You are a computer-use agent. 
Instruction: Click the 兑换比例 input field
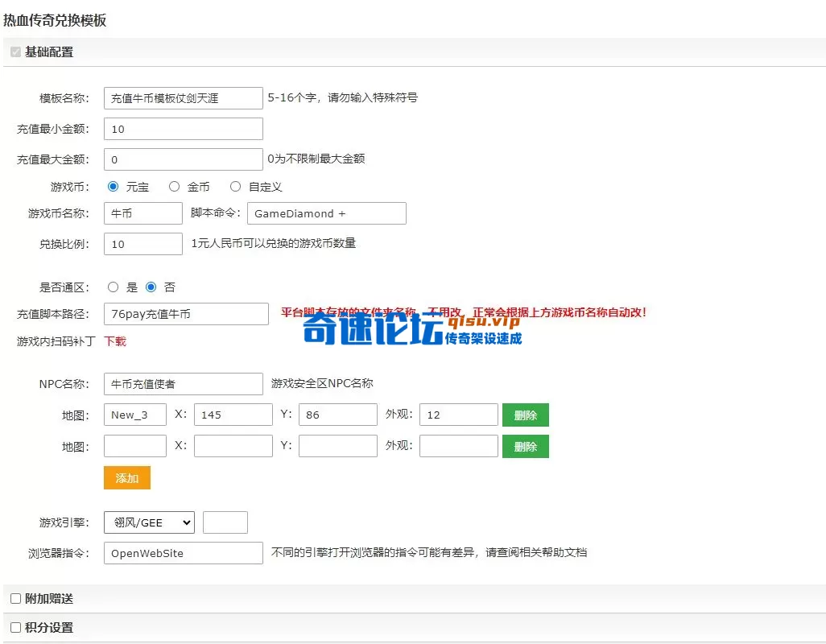tap(142, 244)
